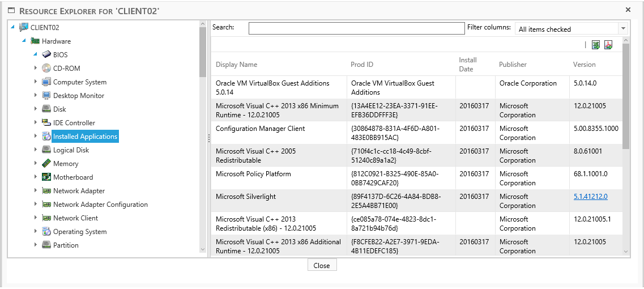Screen dimensions: 644x289
Task: Click the Export to PDF icon
Action: click(x=608, y=45)
